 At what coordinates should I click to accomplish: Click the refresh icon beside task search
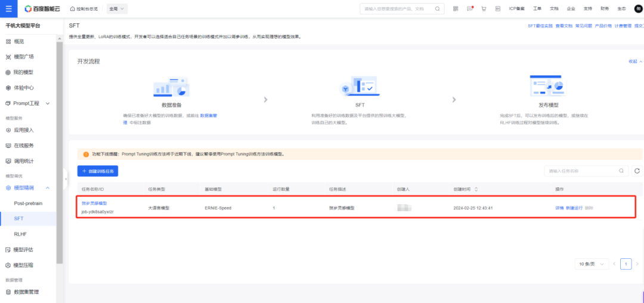click(x=637, y=171)
